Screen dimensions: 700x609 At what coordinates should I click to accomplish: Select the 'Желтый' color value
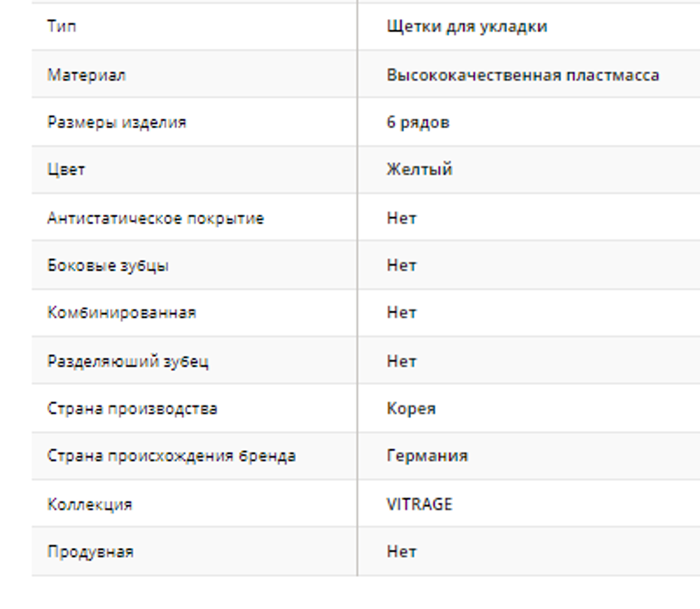(419, 169)
